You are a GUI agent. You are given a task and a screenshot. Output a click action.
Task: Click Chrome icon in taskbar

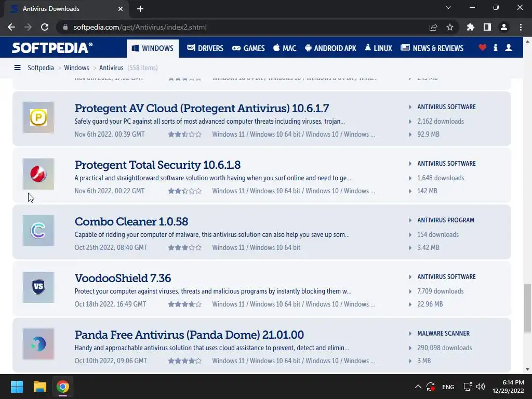63,387
